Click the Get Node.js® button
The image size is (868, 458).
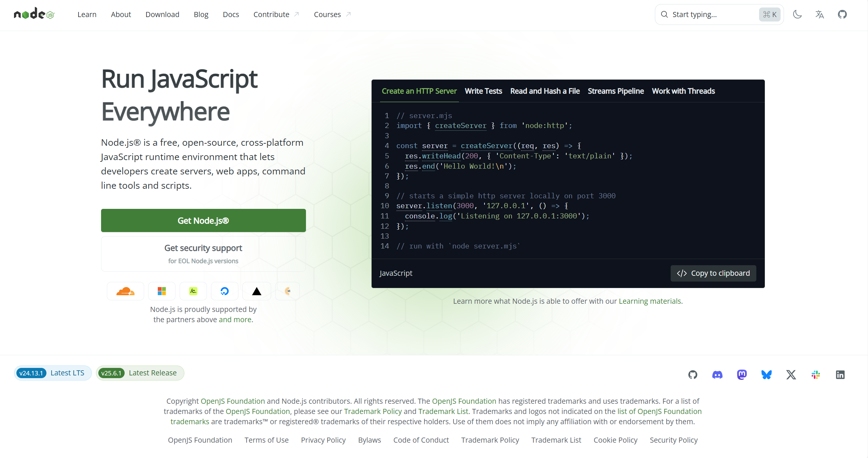pos(203,220)
